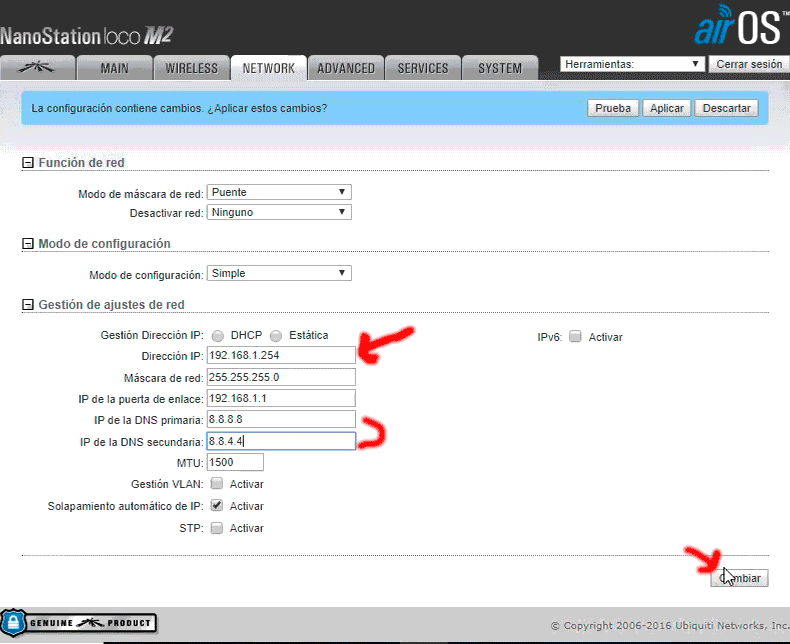
Task: Click Descartar to discard changes
Action: point(727,108)
